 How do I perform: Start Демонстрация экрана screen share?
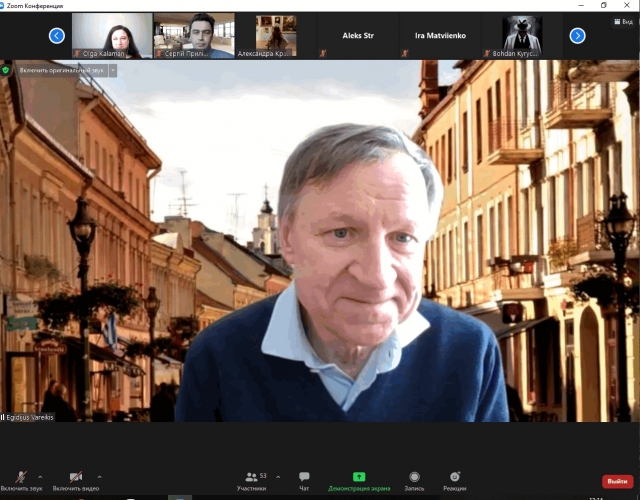point(359,478)
